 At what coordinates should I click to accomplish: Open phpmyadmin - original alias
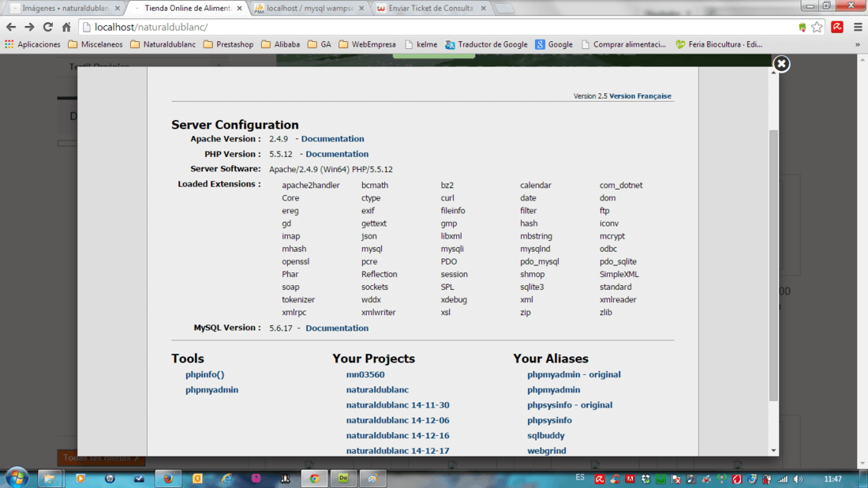pyautogui.click(x=574, y=374)
